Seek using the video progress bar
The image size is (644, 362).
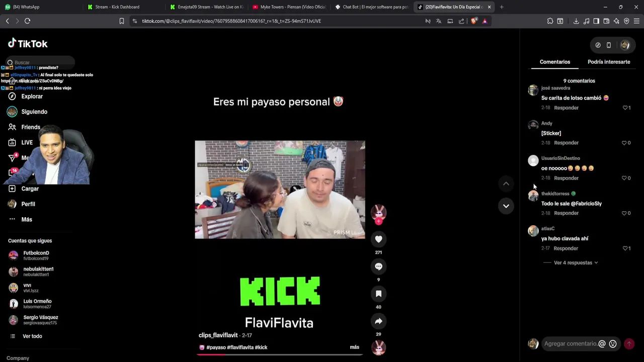tap(280, 354)
